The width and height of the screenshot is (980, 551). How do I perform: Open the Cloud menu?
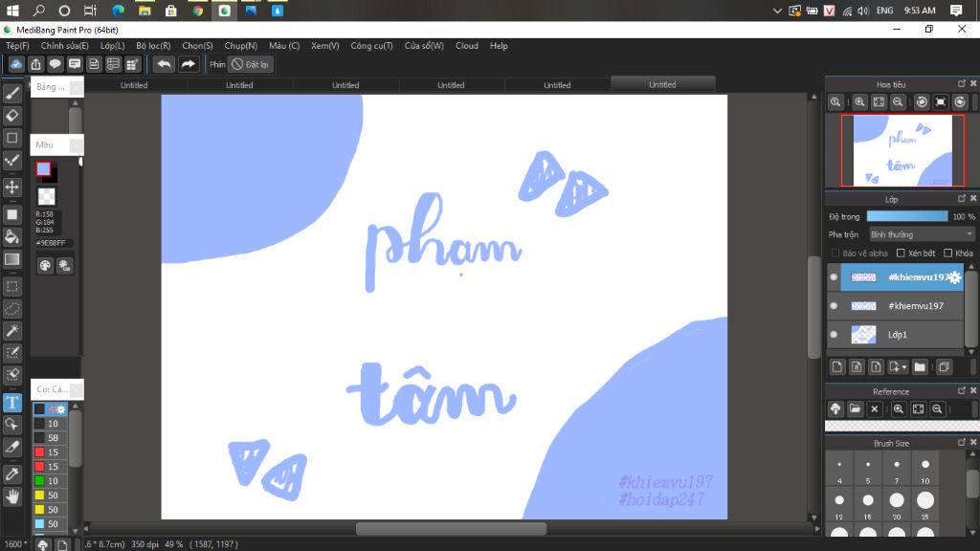[467, 46]
